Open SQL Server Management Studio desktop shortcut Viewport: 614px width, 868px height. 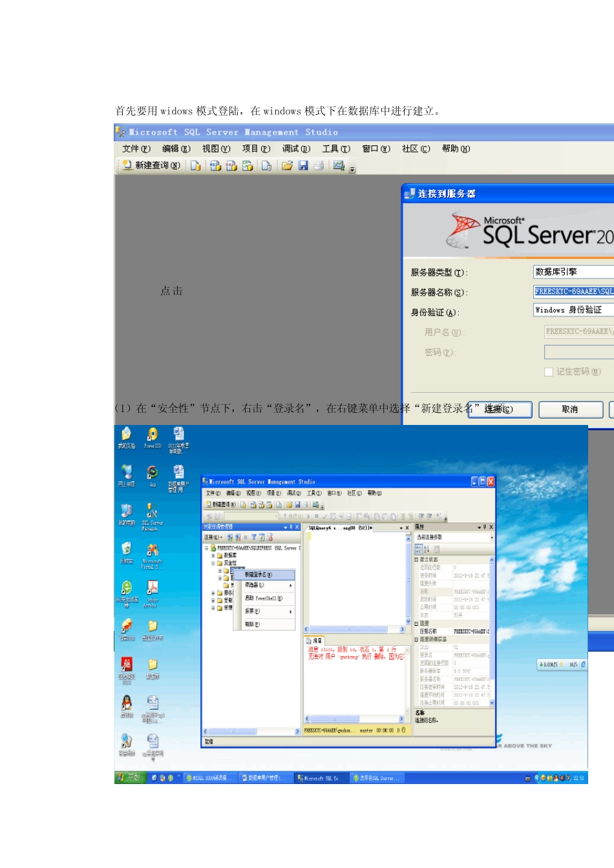153,515
